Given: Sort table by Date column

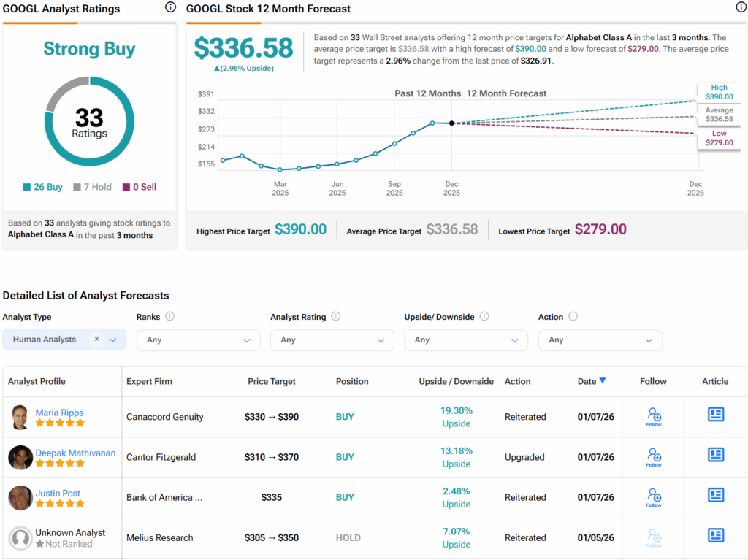Looking at the screenshot, I should pyautogui.click(x=591, y=381).
